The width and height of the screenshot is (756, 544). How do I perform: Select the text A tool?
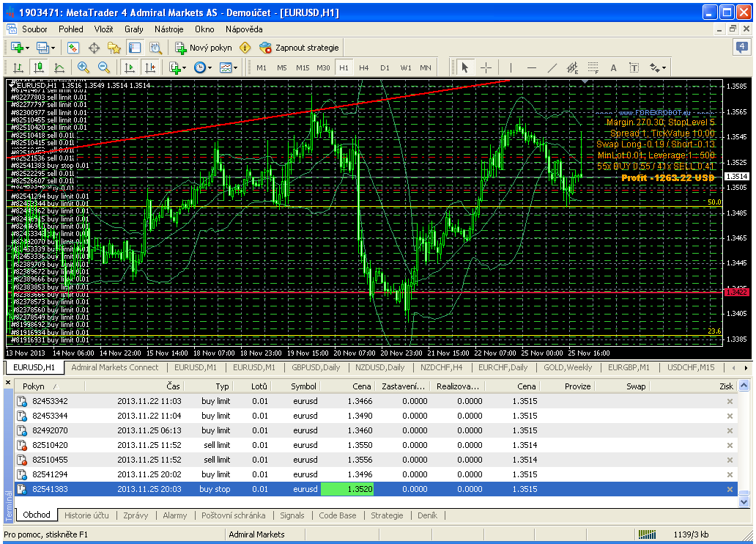click(x=613, y=68)
